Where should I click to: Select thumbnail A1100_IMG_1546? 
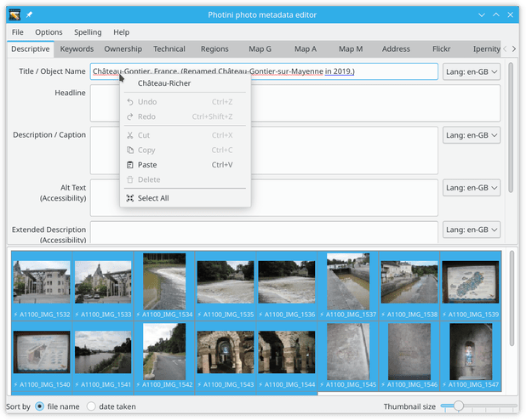coord(409,356)
